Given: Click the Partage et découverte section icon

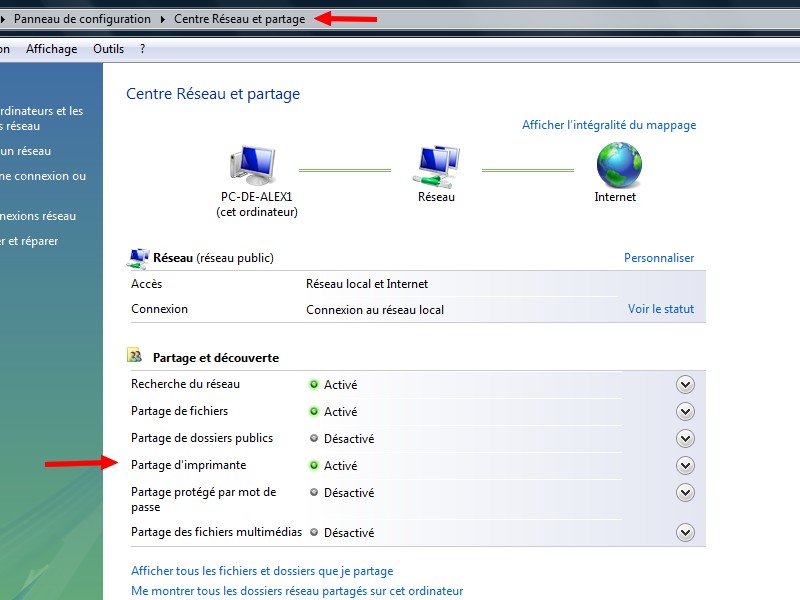Looking at the screenshot, I should coord(135,356).
